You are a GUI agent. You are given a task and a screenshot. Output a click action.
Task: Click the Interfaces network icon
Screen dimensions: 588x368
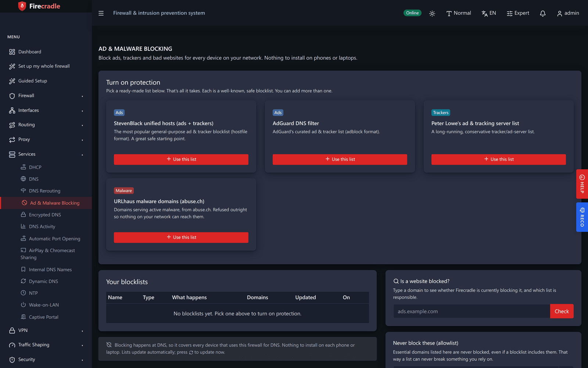(12, 110)
